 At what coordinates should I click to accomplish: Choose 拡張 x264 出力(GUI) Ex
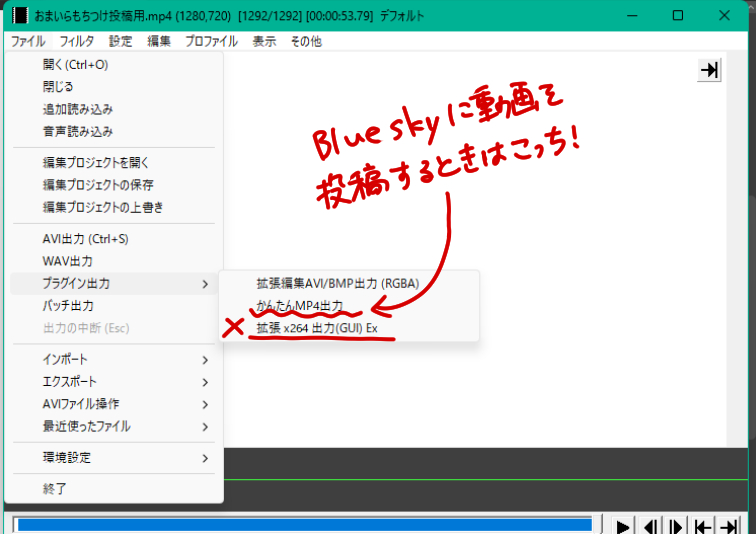pyautogui.click(x=317, y=328)
